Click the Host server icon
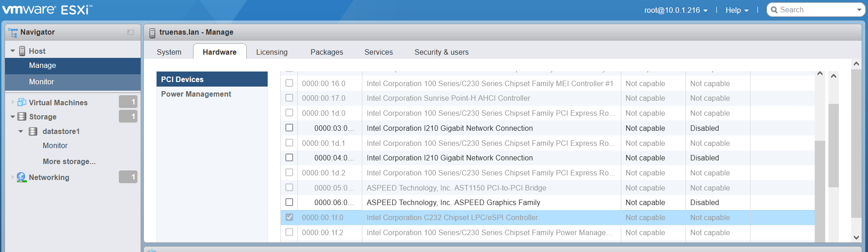 (x=22, y=51)
